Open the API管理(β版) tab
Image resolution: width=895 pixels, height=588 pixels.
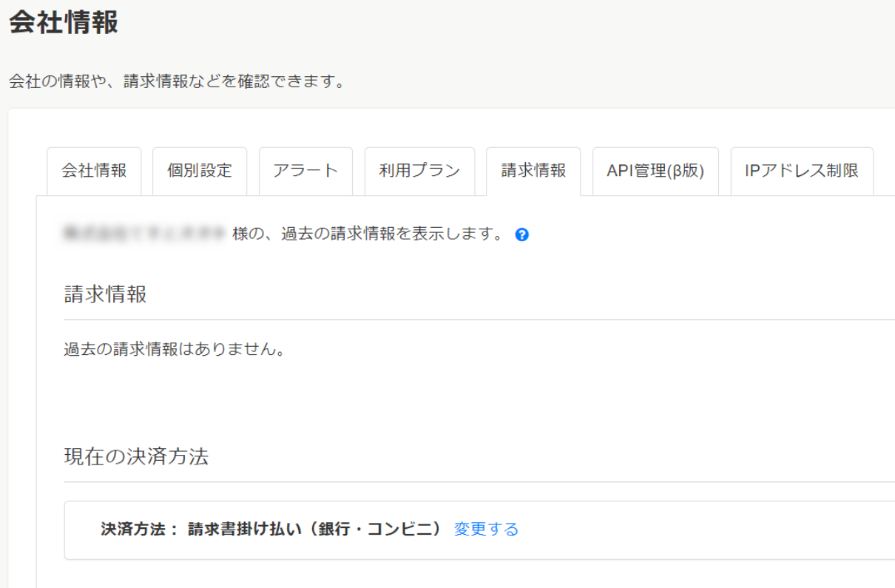(655, 171)
